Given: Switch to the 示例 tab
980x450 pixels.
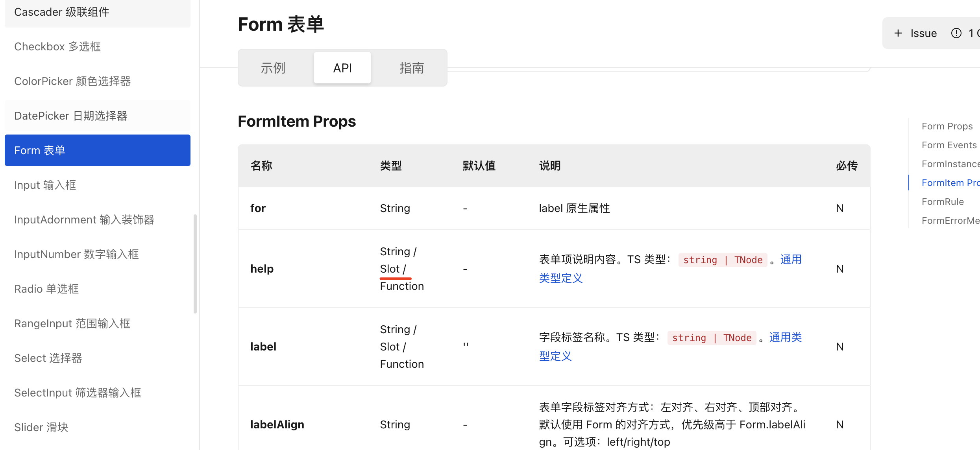Looking at the screenshot, I should click(x=273, y=68).
